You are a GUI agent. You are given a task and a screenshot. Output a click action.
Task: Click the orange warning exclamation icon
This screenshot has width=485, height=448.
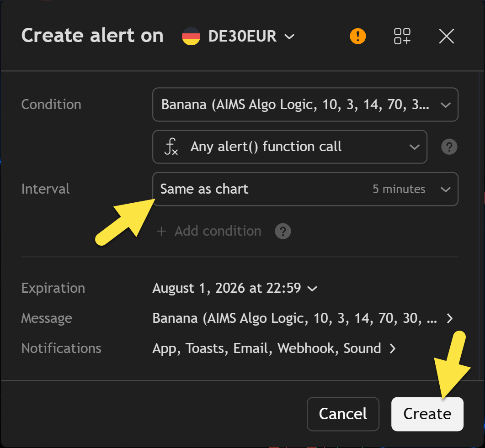(358, 36)
